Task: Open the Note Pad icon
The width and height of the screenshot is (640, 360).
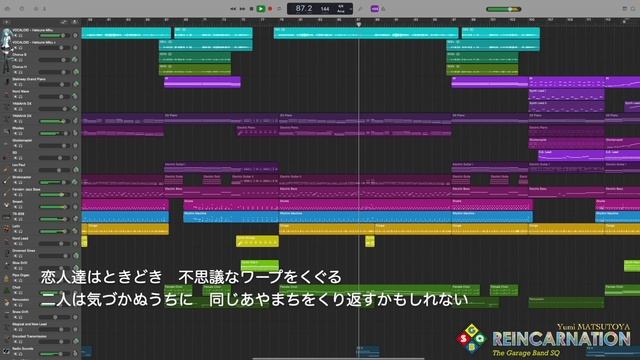Action: coord(624,9)
